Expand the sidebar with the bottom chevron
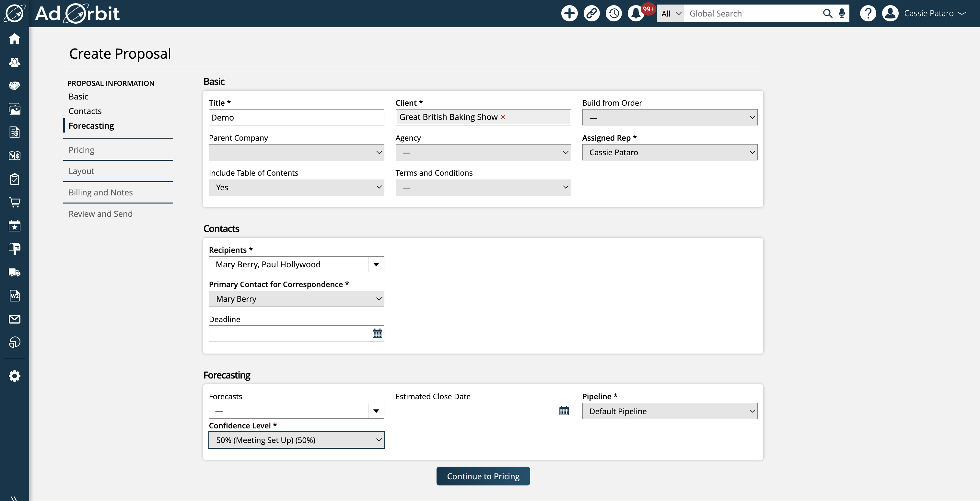Image resolution: width=980 pixels, height=501 pixels. click(14, 498)
